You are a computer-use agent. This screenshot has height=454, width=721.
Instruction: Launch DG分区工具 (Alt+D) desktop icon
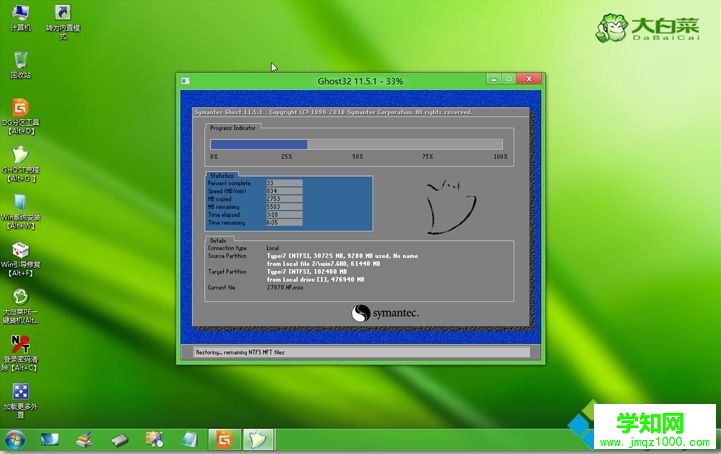point(21,116)
